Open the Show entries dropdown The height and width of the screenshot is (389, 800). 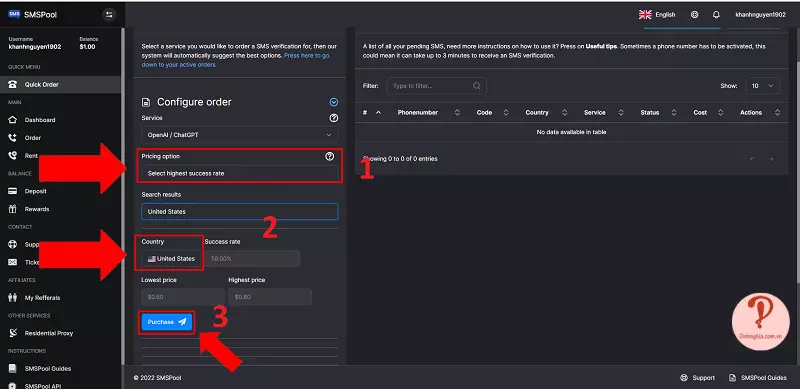[763, 86]
